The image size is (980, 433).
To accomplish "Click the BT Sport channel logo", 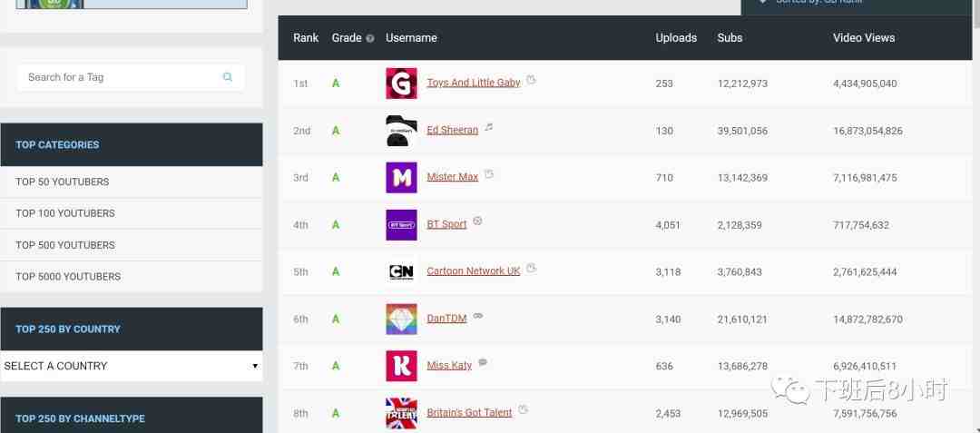I will click(x=401, y=225).
